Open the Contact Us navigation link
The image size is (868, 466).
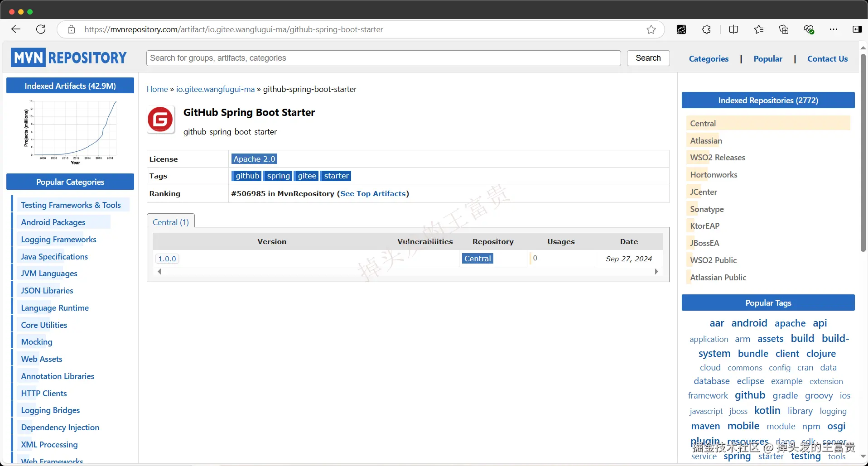(x=827, y=59)
